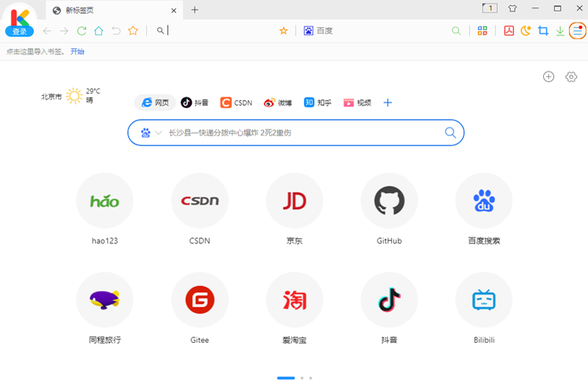Open the screenshot crop tool
The height and width of the screenshot is (392, 588).
(543, 31)
